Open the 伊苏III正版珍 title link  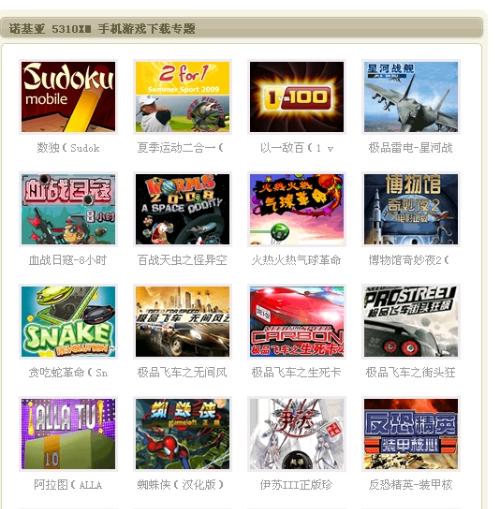coord(296,485)
